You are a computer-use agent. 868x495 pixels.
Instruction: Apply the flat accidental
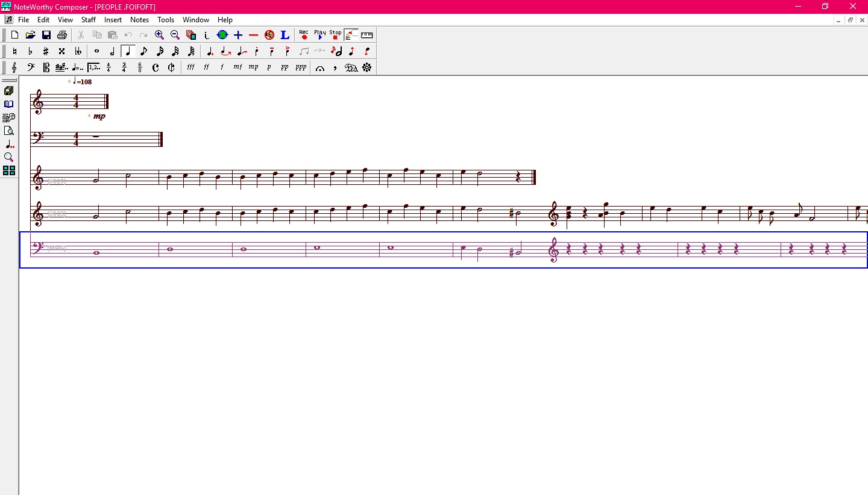coord(30,51)
